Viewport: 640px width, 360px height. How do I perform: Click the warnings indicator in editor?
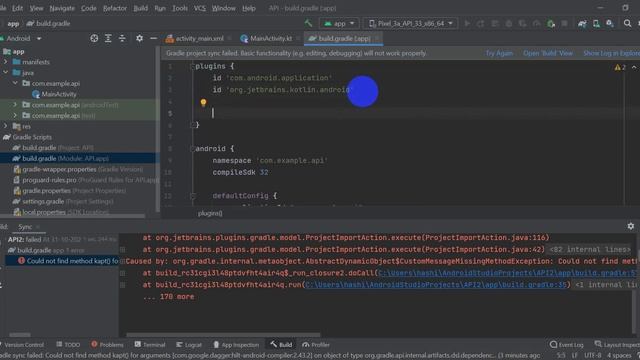tap(620, 67)
